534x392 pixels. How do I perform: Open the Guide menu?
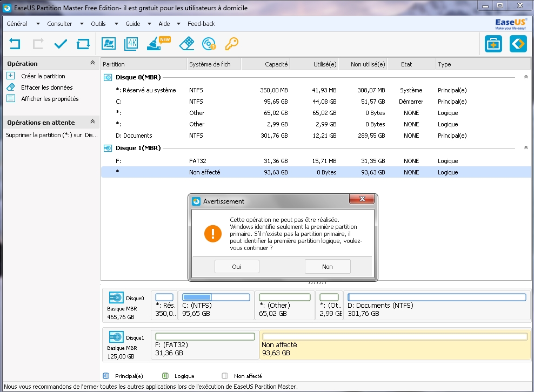coord(133,24)
